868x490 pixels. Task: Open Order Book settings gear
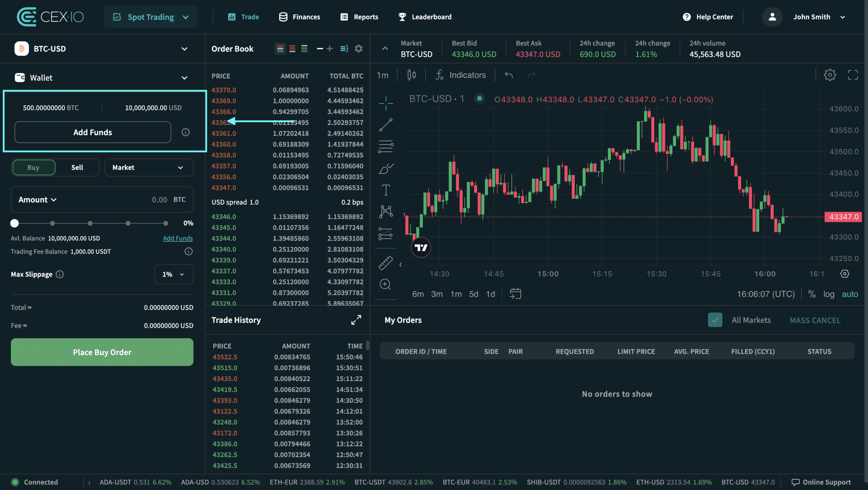coord(359,49)
